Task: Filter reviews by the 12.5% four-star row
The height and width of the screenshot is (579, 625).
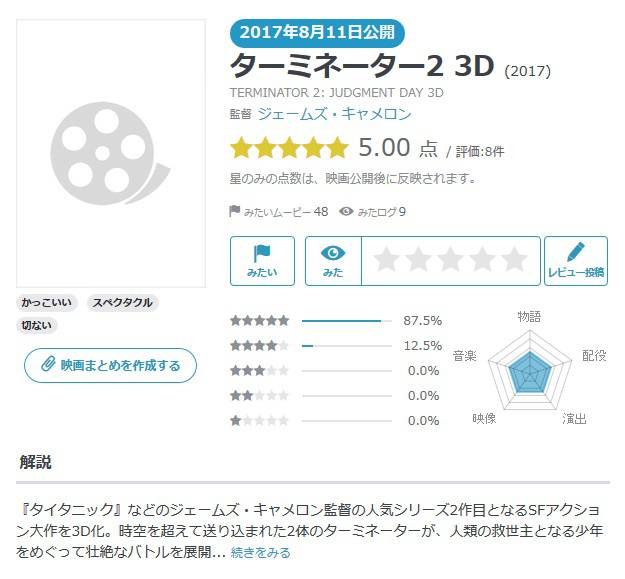Action: click(336, 345)
